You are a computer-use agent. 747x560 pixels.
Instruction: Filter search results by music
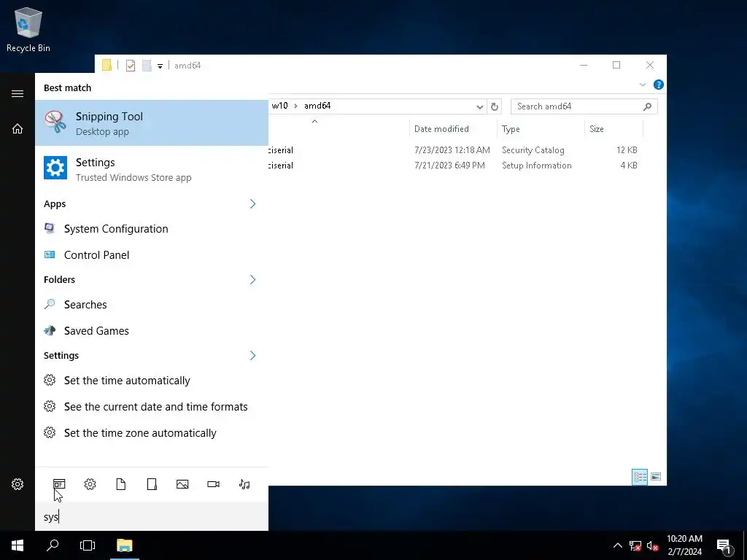(x=244, y=484)
